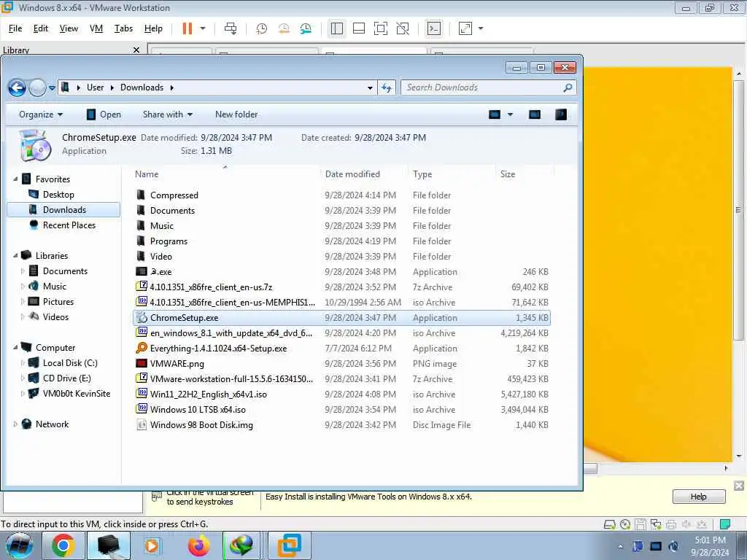Click the Explorer help icon
Image resolution: width=747 pixels, height=560 pixels.
[561, 114]
